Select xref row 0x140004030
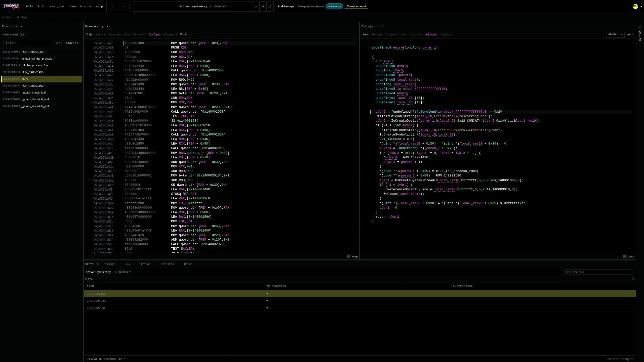The width and height of the screenshot is (644, 362). [360, 301]
